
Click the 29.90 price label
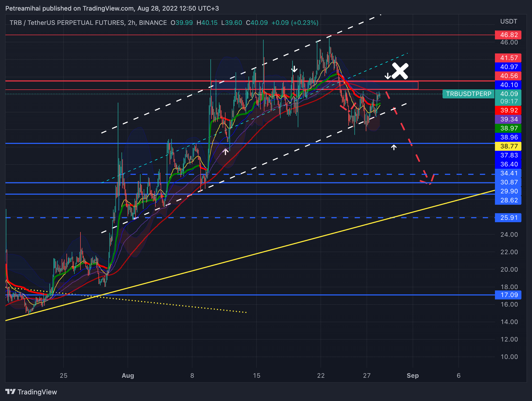pyautogui.click(x=508, y=191)
